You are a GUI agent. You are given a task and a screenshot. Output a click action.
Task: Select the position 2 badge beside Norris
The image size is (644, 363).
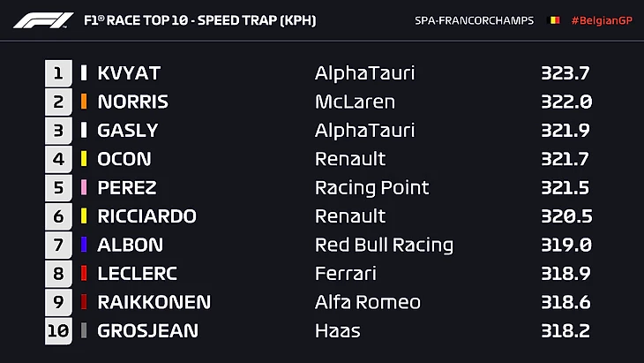click(x=58, y=102)
